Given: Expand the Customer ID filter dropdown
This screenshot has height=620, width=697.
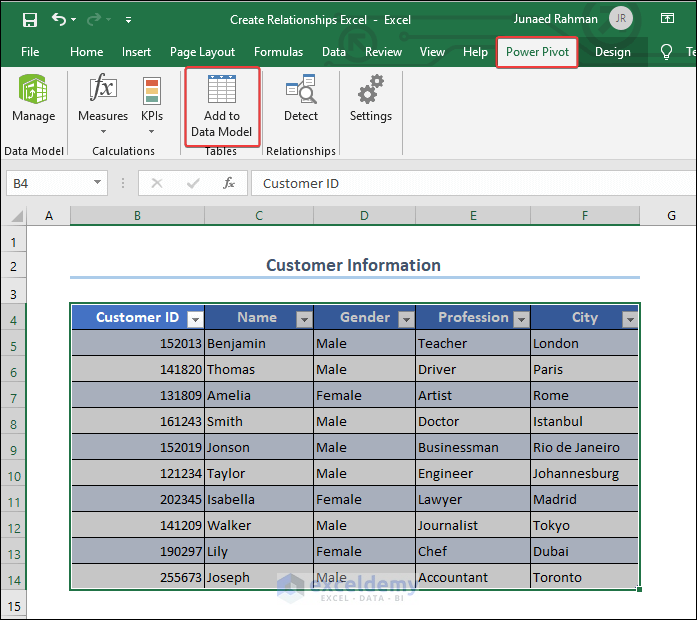Looking at the screenshot, I should 195,319.
